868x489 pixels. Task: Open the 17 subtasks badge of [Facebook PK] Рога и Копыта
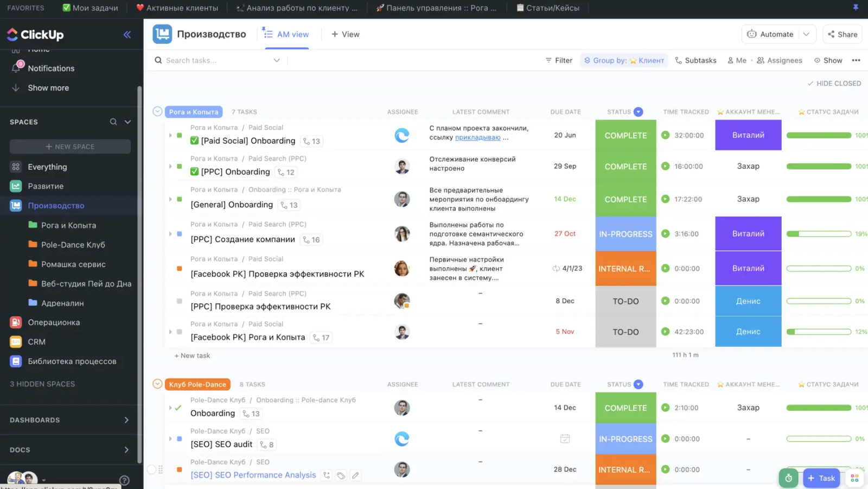pyautogui.click(x=321, y=338)
